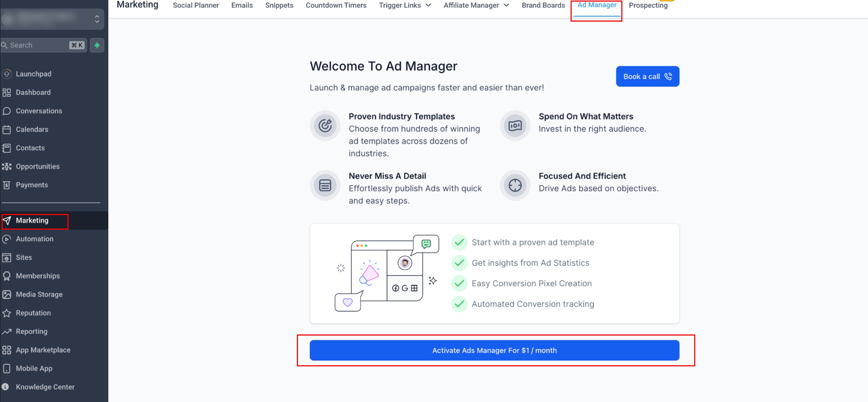Open Opportunities using its sidebar icon
The height and width of the screenshot is (402, 868).
tap(7, 167)
